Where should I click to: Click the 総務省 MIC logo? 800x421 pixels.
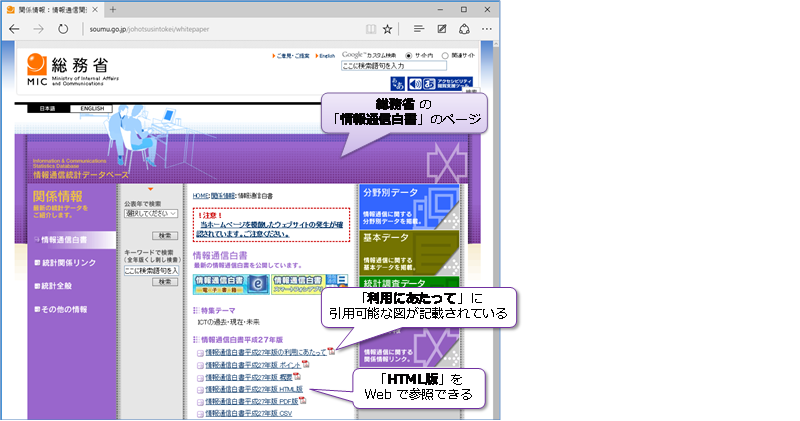[x=72, y=69]
